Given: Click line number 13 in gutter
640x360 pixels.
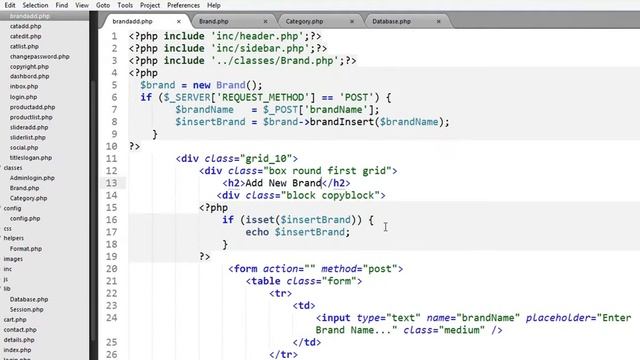Looking at the screenshot, I should point(111,183).
